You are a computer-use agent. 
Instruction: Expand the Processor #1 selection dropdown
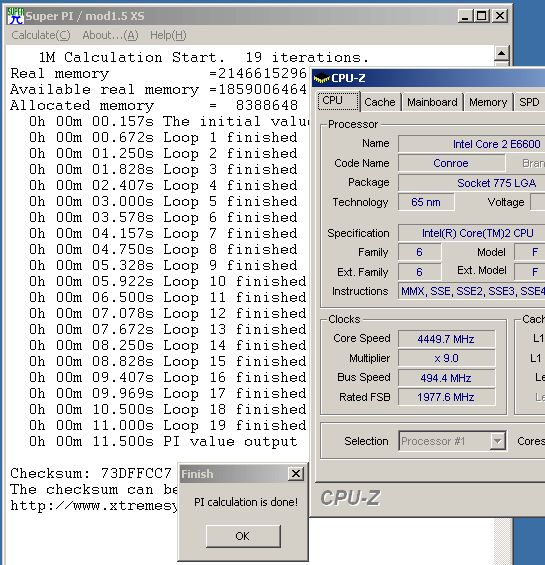pos(497,441)
